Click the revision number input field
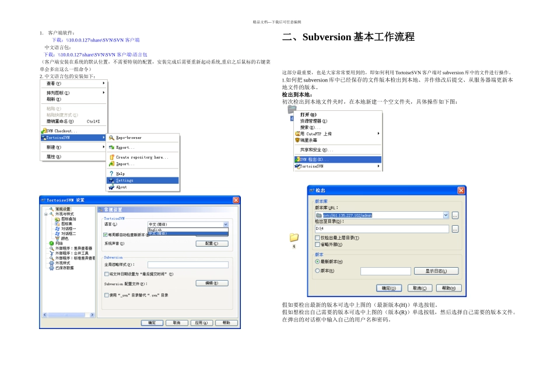The height and width of the screenshot is (392, 554). 386,271
